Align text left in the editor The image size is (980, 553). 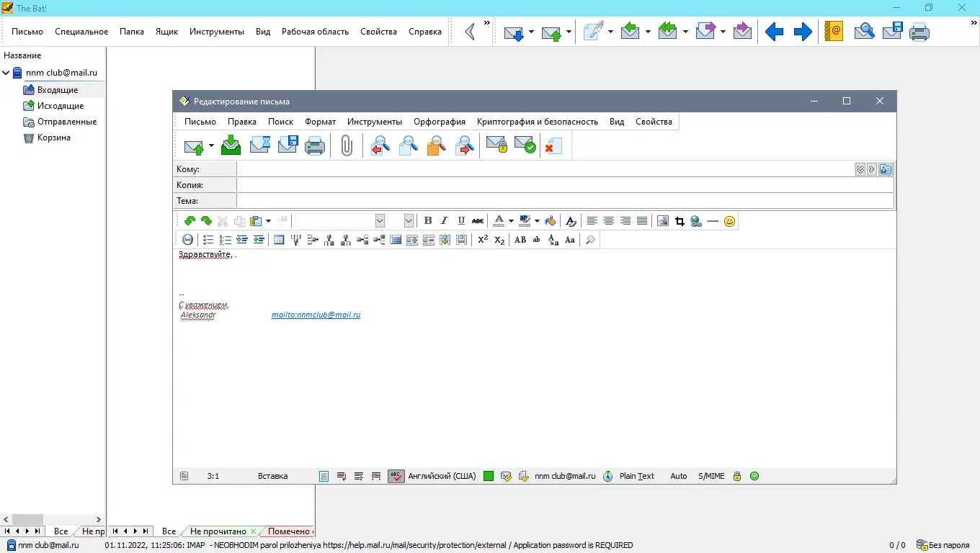[x=592, y=221]
